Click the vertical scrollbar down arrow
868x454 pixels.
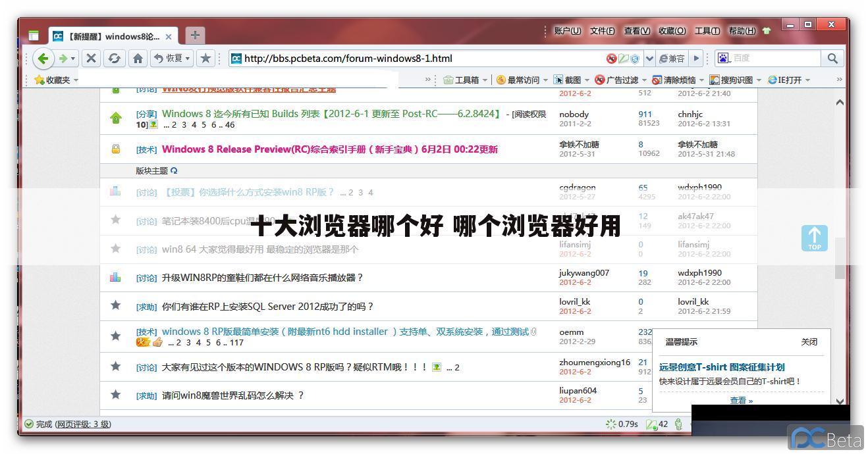(840, 401)
